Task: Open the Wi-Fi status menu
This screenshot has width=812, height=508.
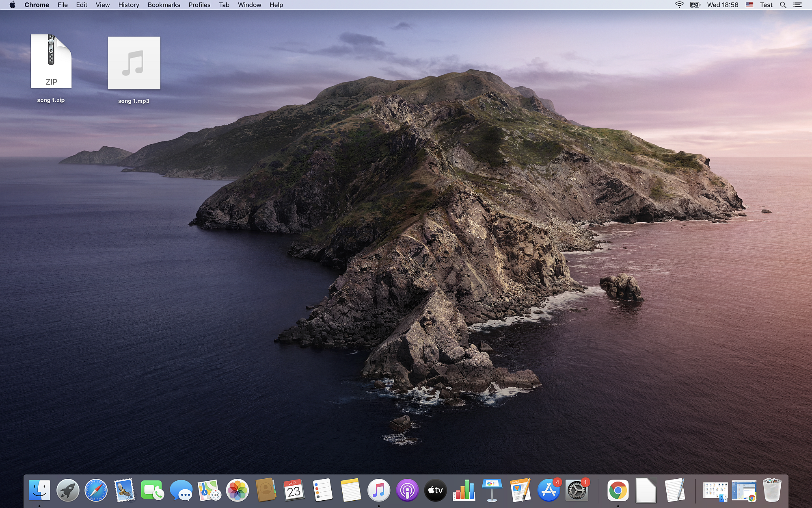Action: (x=679, y=5)
